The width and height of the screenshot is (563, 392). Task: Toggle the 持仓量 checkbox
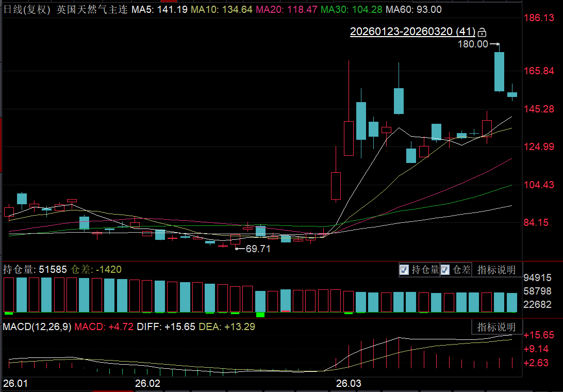pyautogui.click(x=404, y=270)
